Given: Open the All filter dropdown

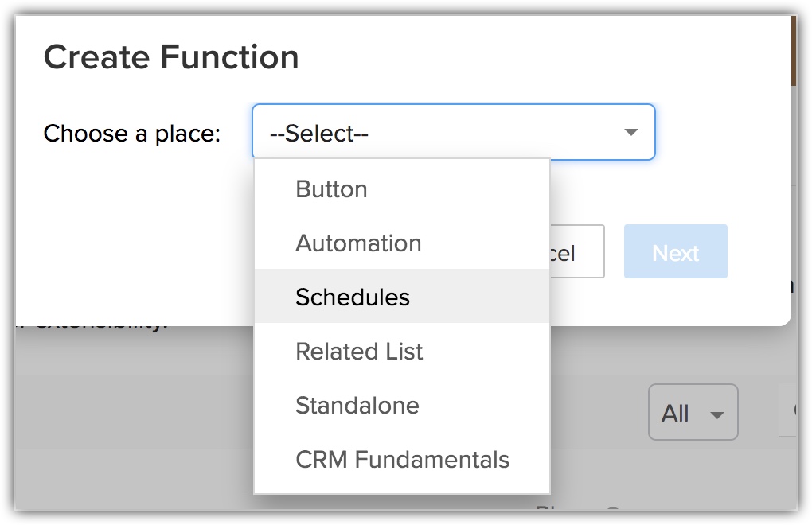Looking at the screenshot, I should pos(693,412).
